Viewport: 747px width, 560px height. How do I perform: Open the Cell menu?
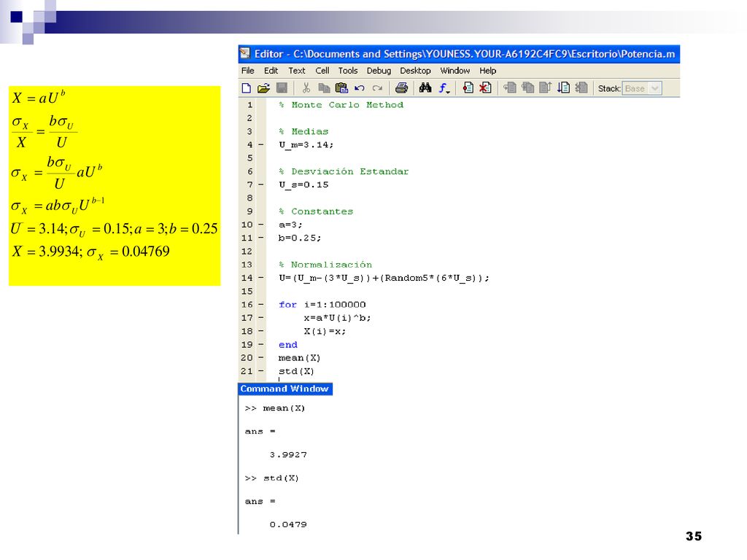point(322,71)
